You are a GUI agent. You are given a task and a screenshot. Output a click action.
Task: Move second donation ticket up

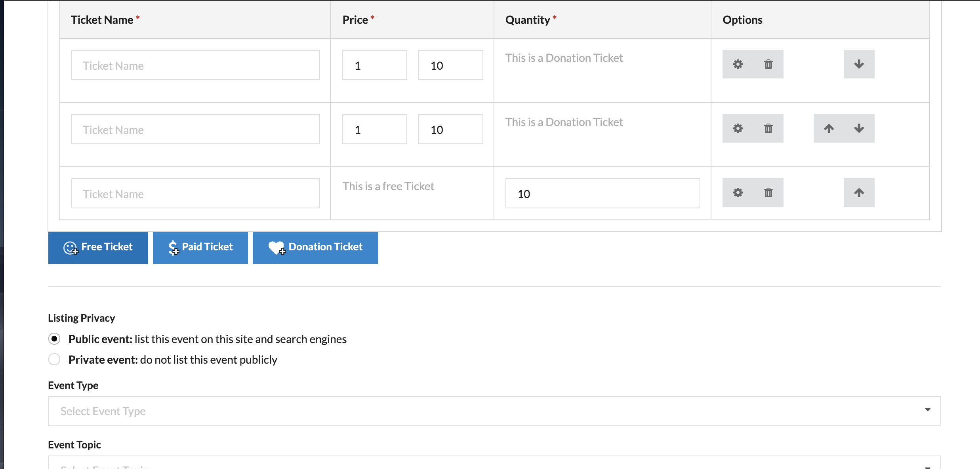coord(829,128)
